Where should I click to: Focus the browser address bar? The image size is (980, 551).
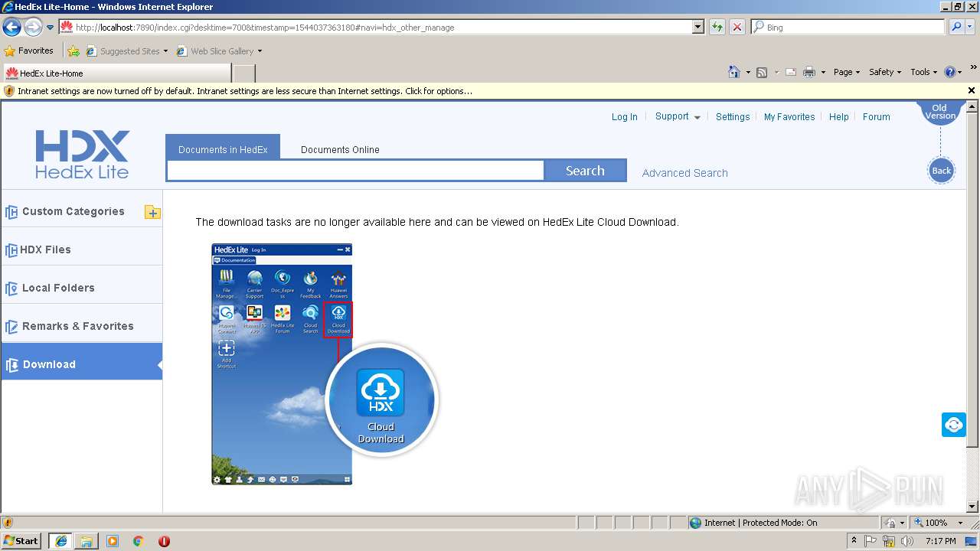pos(375,27)
